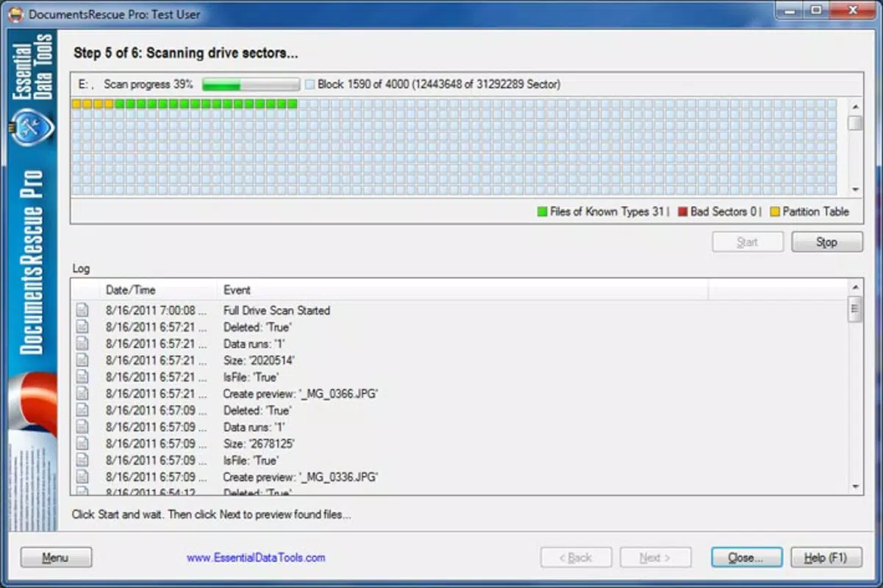Click the < Back button

(x=576, y=557)
